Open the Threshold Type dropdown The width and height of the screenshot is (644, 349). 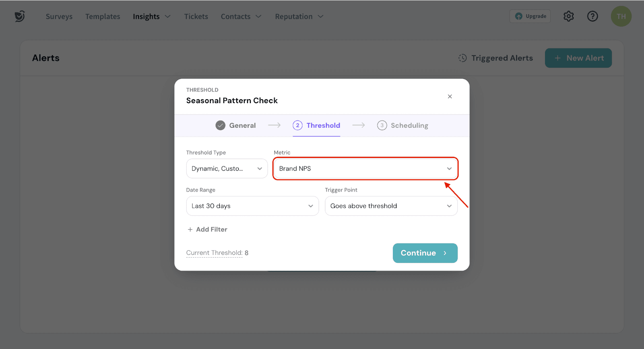[x=227, y=168]
